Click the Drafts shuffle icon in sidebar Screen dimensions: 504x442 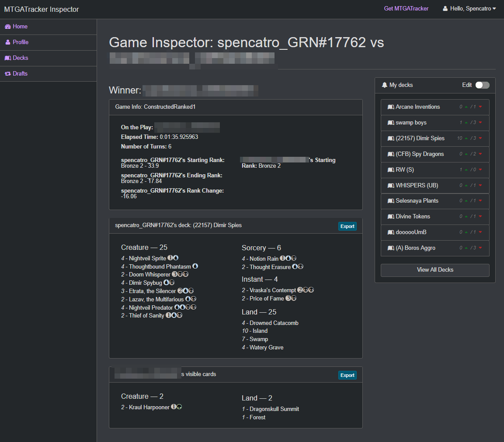pos(8,74)
